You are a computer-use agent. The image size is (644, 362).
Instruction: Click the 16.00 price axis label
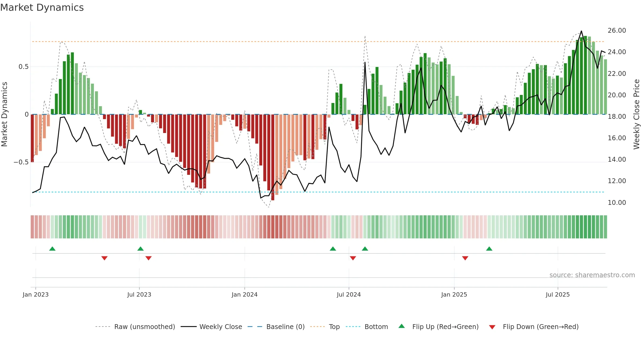coord(617,138)
